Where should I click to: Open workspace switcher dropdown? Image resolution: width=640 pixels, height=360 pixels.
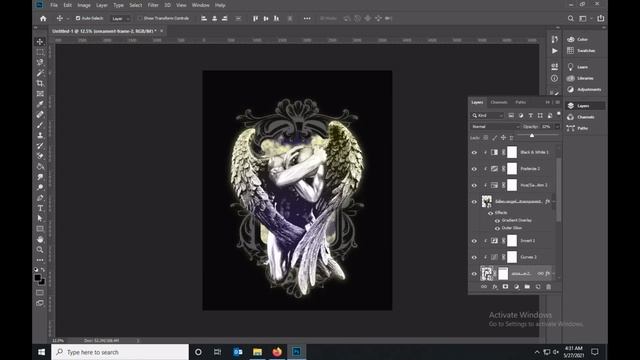pyautogui.click(x=585, y=18)
